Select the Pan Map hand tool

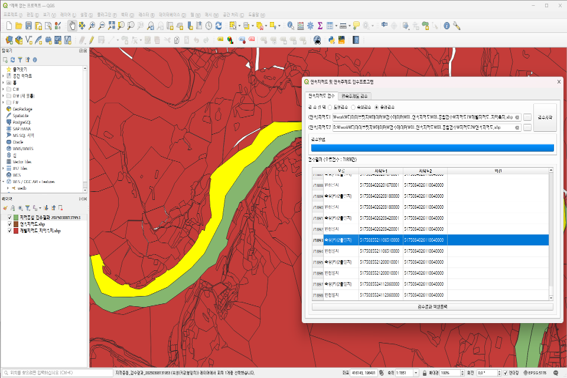click(x=72, y=26)
